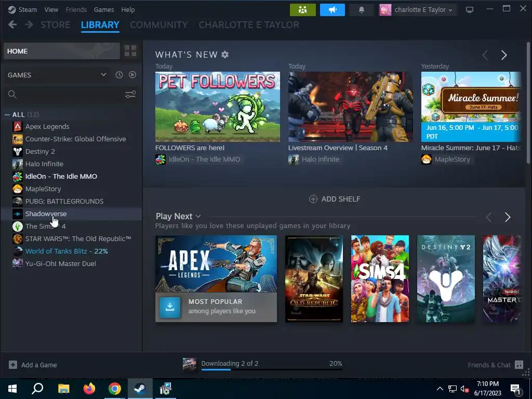Click the Add a Game plus icon
The height and width of the screenshot is (399, 532).
[x=12, y=365]
